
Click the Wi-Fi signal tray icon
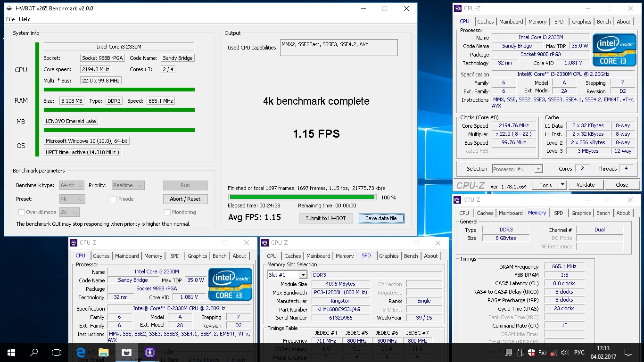coord(553,352)
